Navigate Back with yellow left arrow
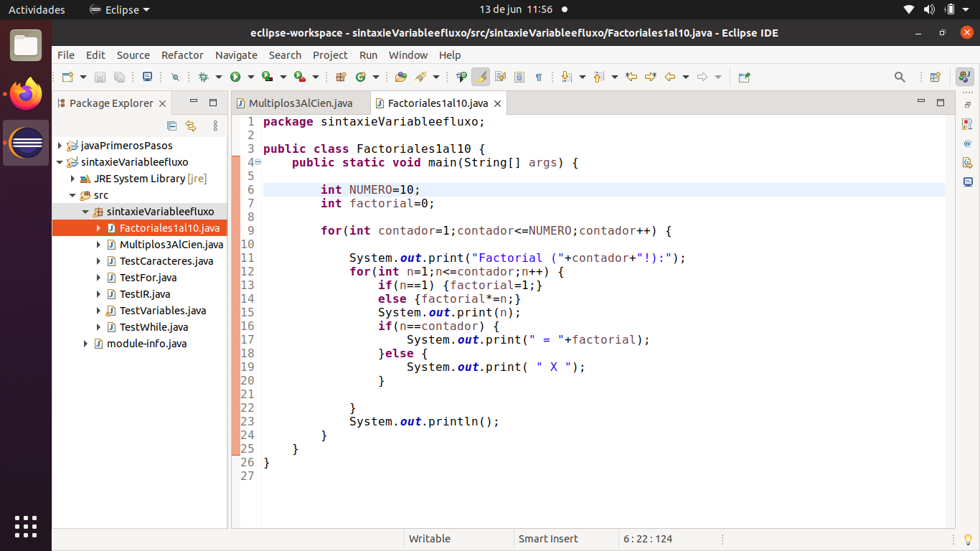Viewport: 980px width, 551px height. 669,77
